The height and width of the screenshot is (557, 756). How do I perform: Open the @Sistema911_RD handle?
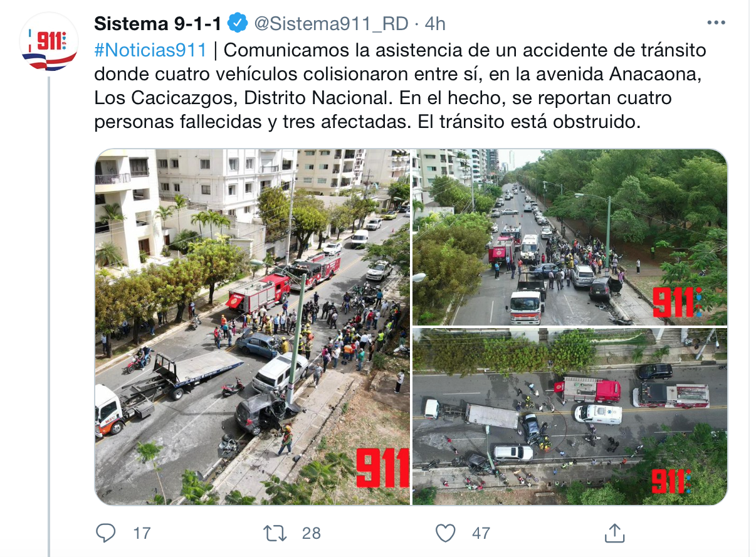pyautogui.click(x=331, y=24)
